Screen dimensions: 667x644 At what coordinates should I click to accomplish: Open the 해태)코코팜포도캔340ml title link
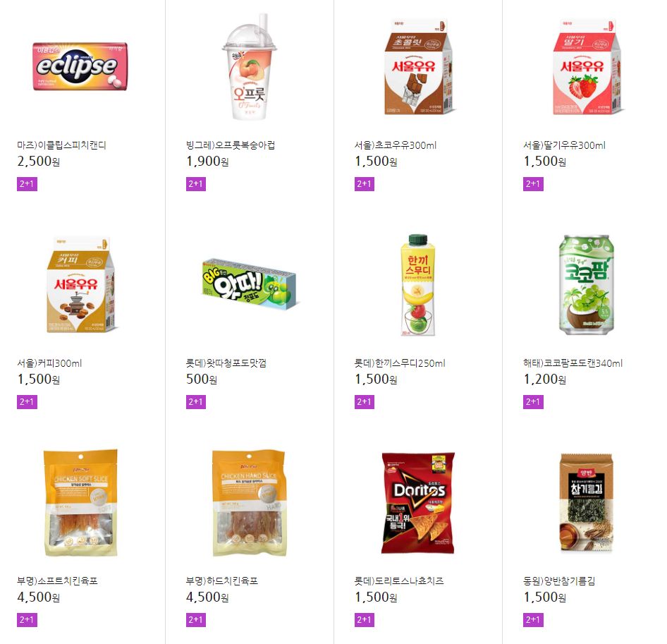[573, 363]
